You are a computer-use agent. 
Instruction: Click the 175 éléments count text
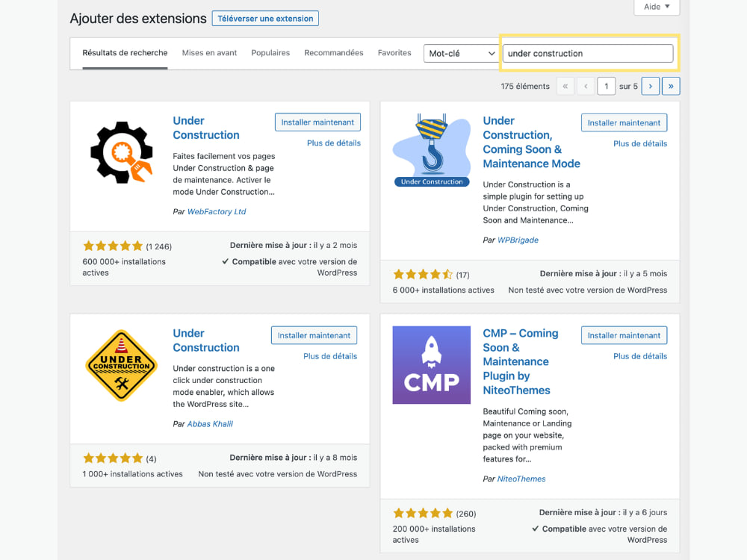pyautogui.click(x=525, y=86)
